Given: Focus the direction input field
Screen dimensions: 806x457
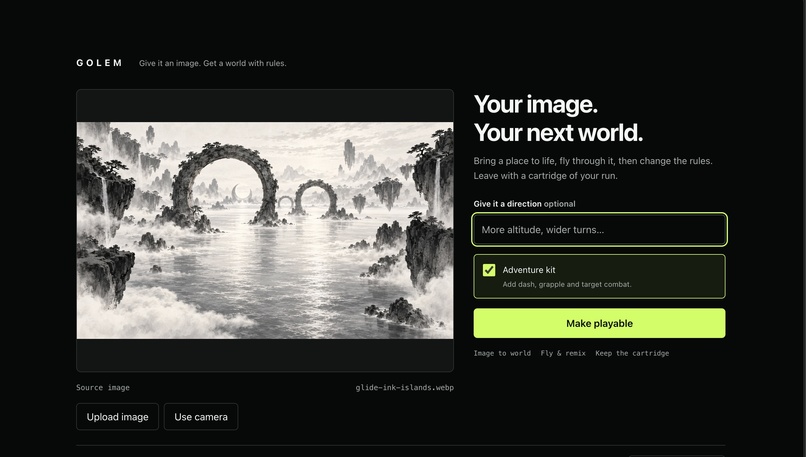Looking at the screenshot, I should pos(599,229).
